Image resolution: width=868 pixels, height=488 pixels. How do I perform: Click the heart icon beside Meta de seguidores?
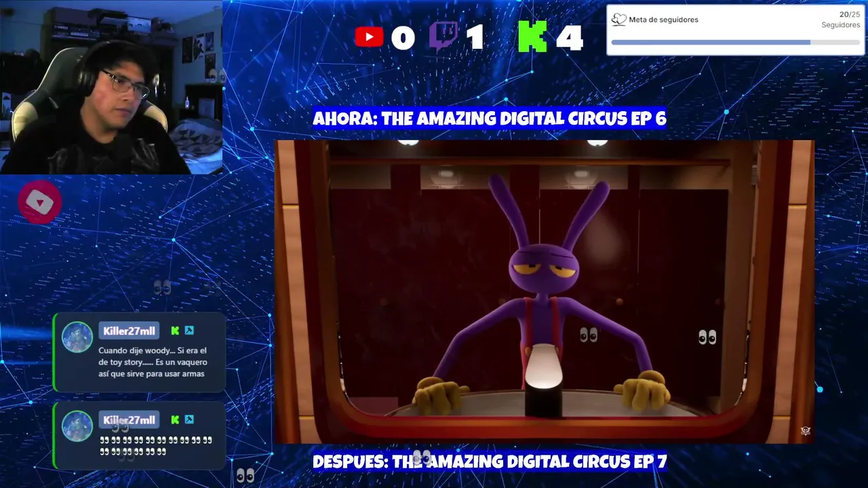pyautogui.click(x=618, y=20)
